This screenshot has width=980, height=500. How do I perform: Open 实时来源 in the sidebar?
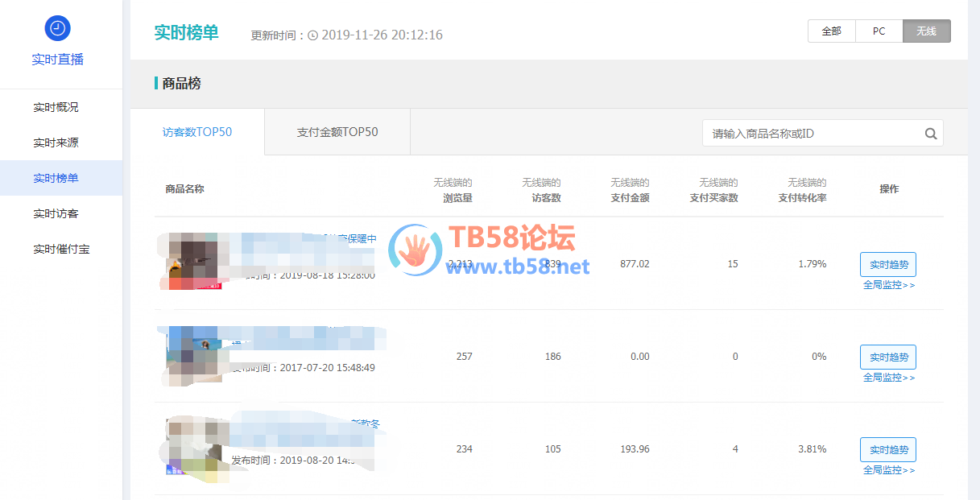click(56, 143)
